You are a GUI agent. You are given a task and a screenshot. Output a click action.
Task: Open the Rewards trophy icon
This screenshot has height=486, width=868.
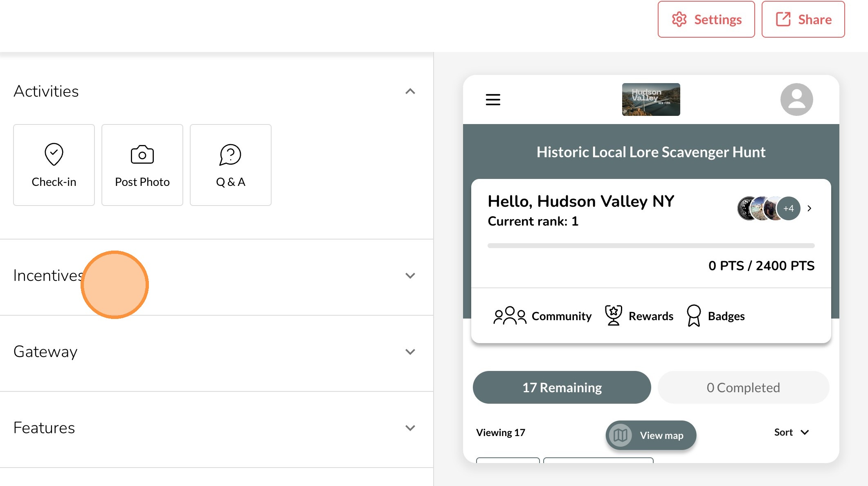(x=614, y=316)
